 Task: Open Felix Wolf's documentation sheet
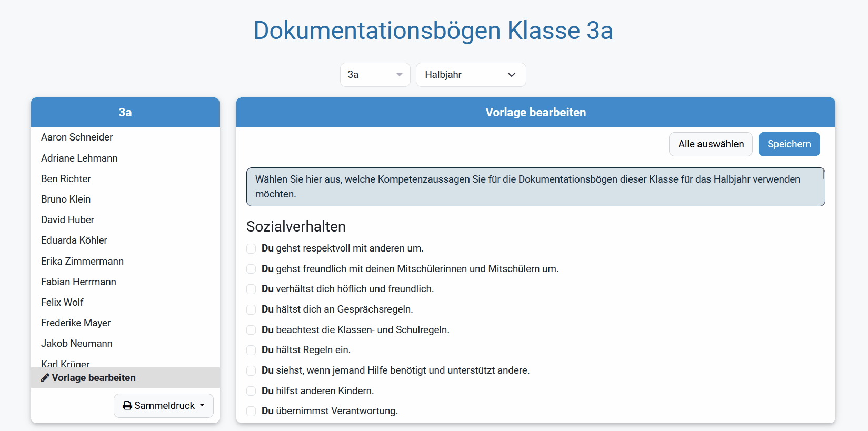125,303
